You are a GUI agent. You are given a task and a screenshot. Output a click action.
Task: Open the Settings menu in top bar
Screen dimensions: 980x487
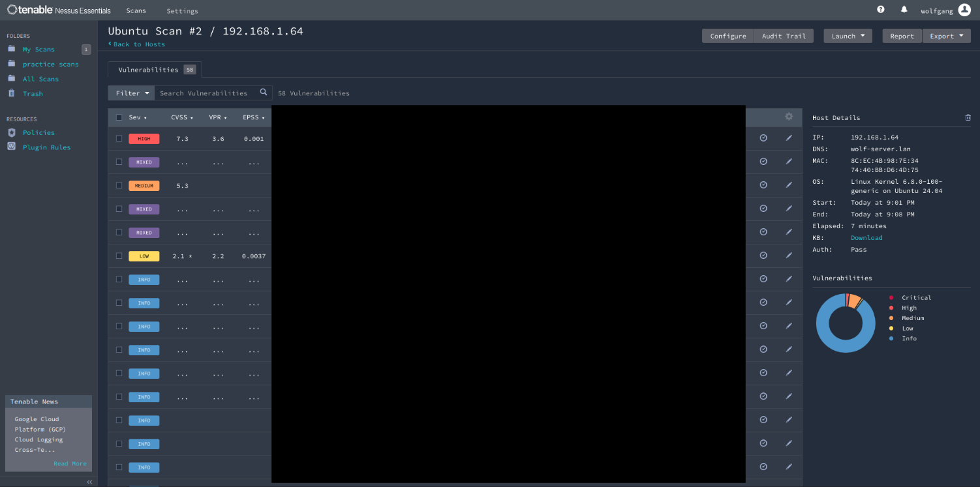(x=182, y=11)
